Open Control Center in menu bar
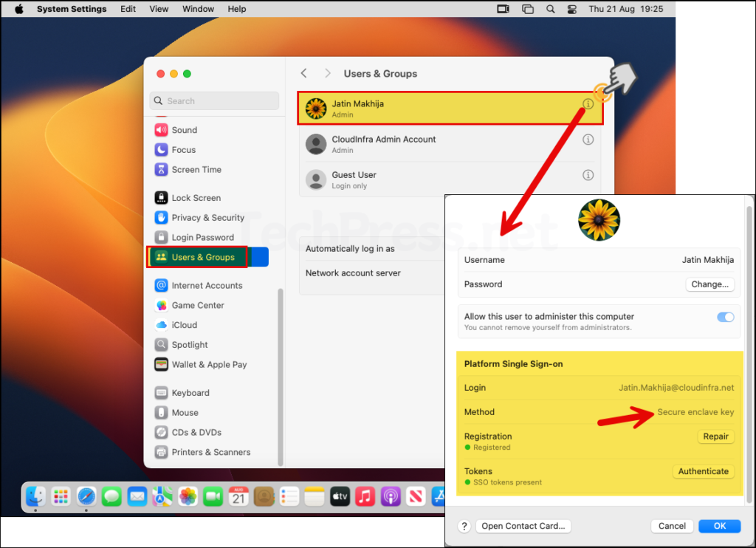The height and width of the screenshot is (548, 756). pyautogui.click(x=572, y=9)
